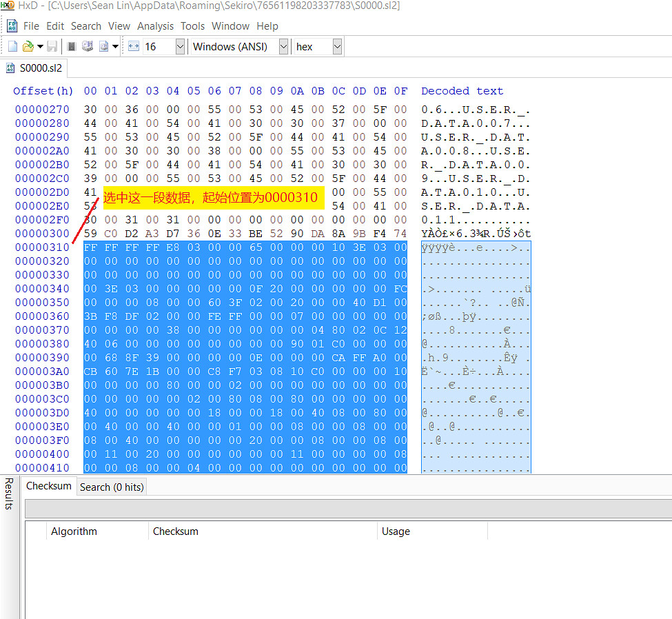Click the Open disk image icon
672x619 pixels.
103,47
